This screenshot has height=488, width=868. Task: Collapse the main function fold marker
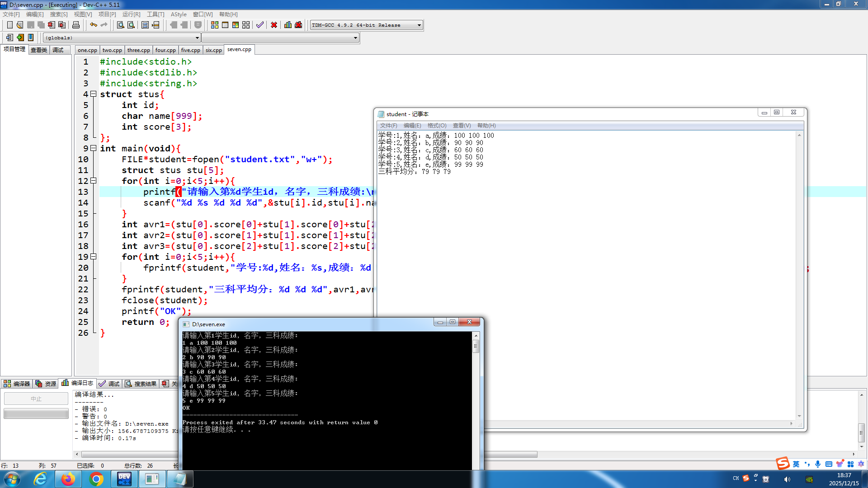point(94,148)
